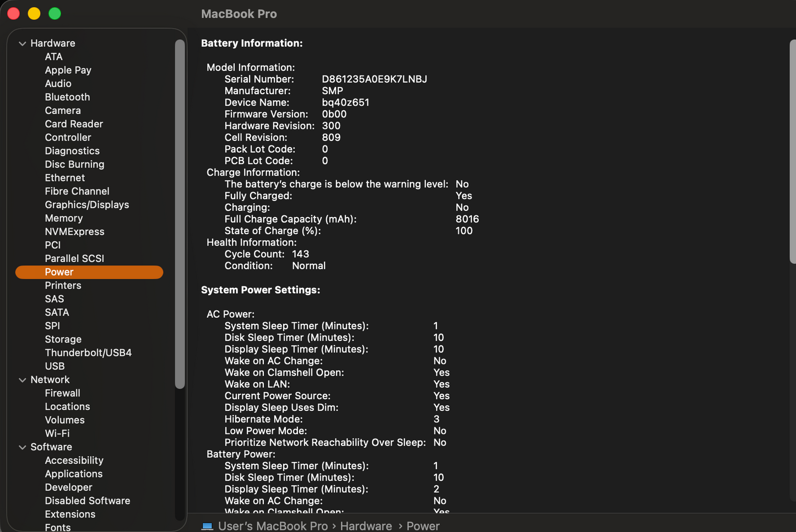Select Disabled Software in sidebar
The image size is (796, 532).
[87, 501]
